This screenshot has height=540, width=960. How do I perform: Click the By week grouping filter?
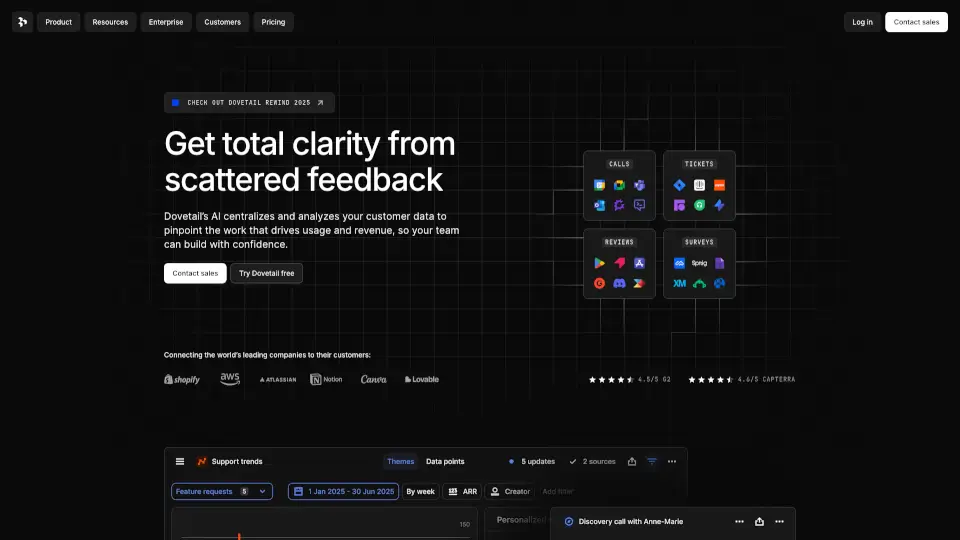420,492
